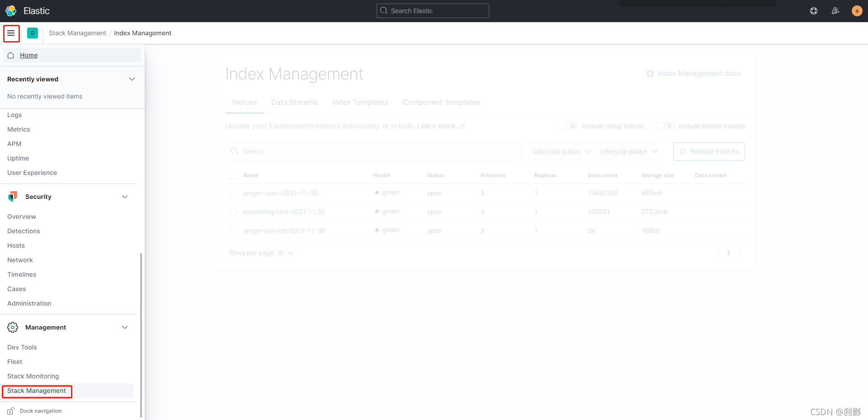Open the jaeger-span-2021-11-30 index link
Screen dimensions: 868x420
pos(280,193)
